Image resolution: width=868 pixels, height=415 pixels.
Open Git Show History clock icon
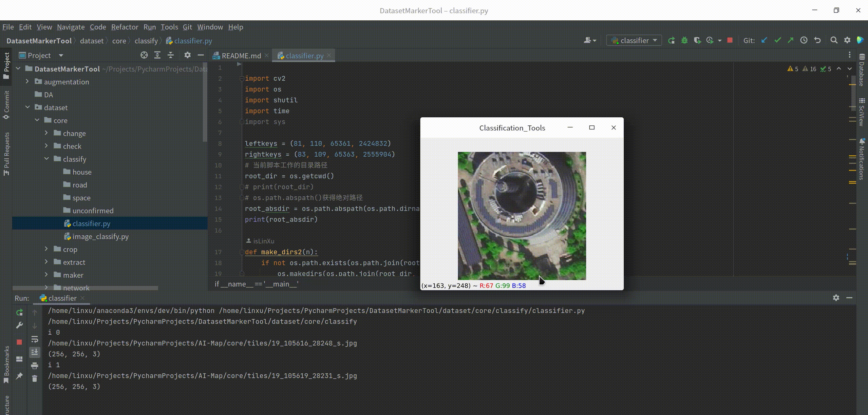[804, 40]
